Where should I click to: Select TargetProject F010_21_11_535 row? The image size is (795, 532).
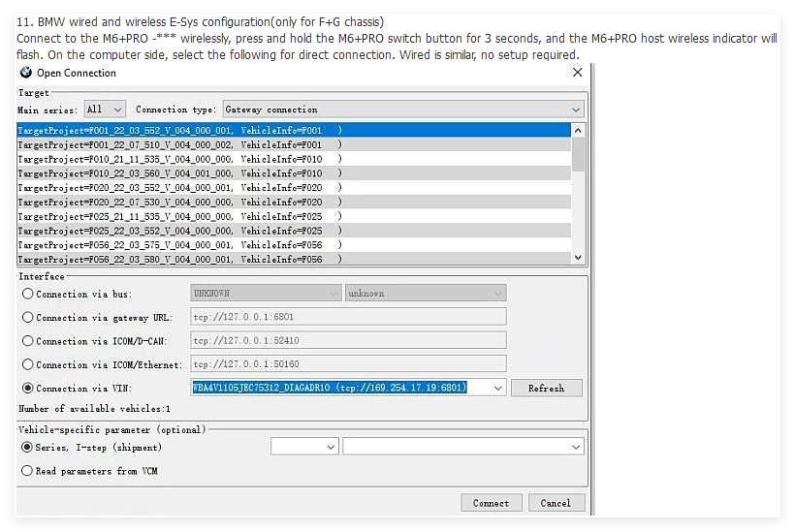point(294,159)
